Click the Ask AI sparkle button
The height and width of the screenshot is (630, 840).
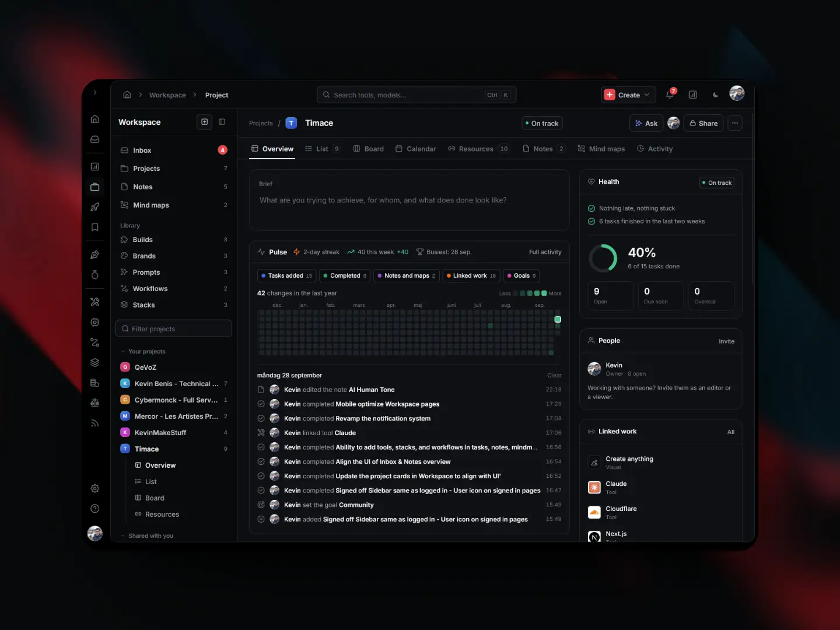646,123
